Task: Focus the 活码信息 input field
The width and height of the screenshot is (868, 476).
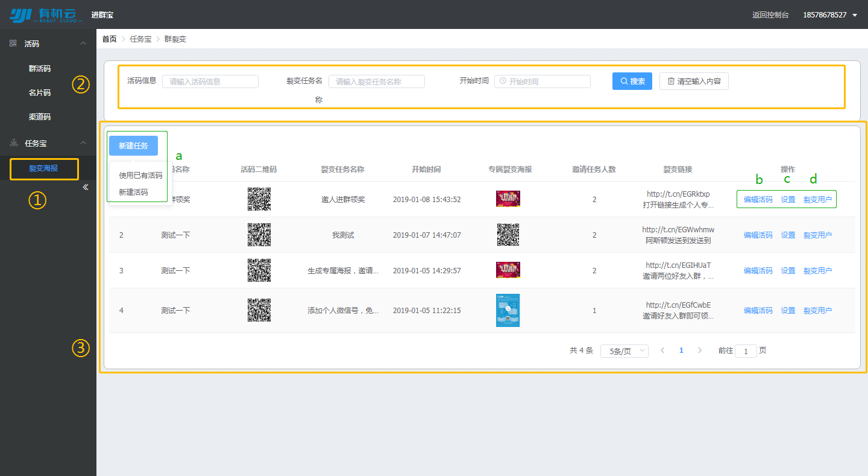Action: pos(210,81)
